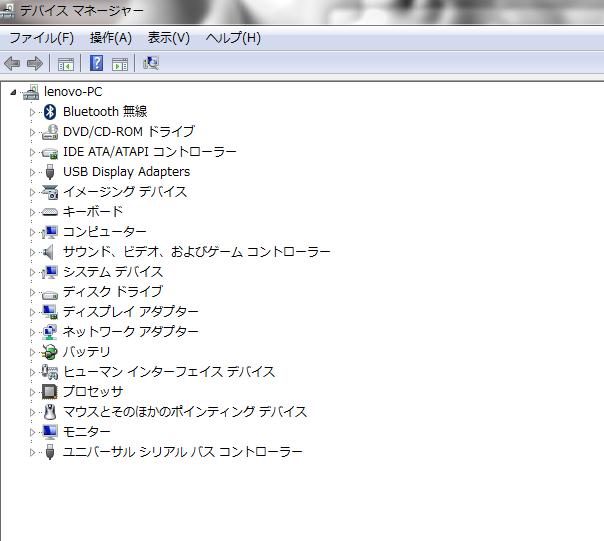604x541 pixels.
Task: Expand the IDE ATA/ATAPI コントローラー node
Action: [x=32, y=152]
